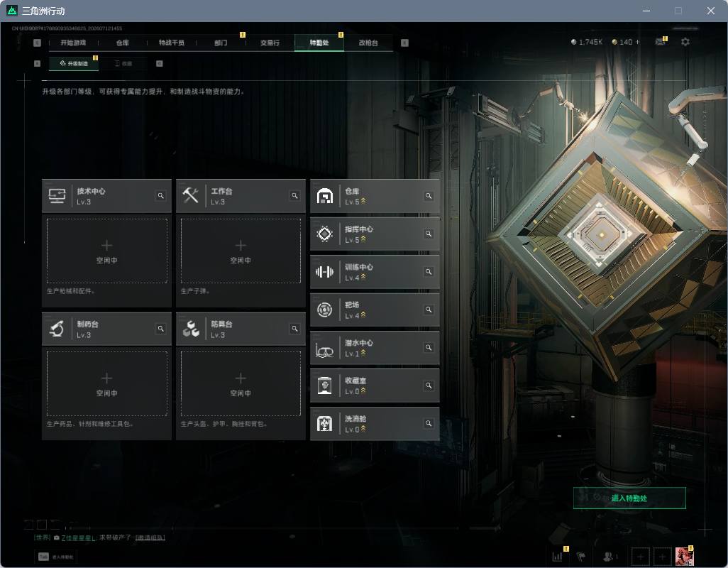Add production in 防具台 idle slot

(x=241, y=383)
